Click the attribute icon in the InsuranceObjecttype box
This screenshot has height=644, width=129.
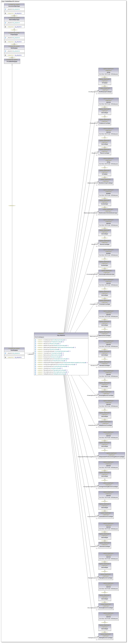click(5, 9)
